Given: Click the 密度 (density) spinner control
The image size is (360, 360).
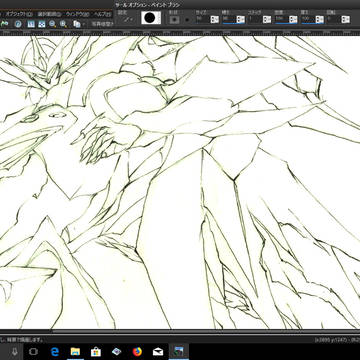Looking at the screenshot, I should pos(293,19).
